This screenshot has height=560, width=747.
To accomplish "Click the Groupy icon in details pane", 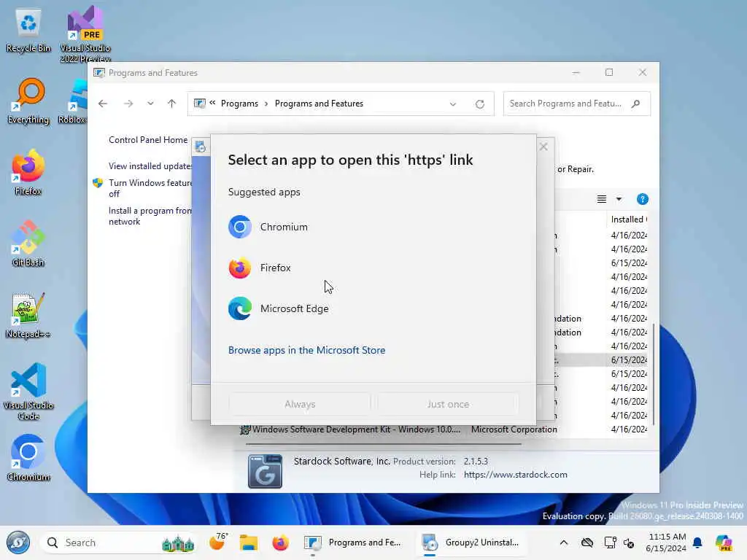I will pos(265,472).
